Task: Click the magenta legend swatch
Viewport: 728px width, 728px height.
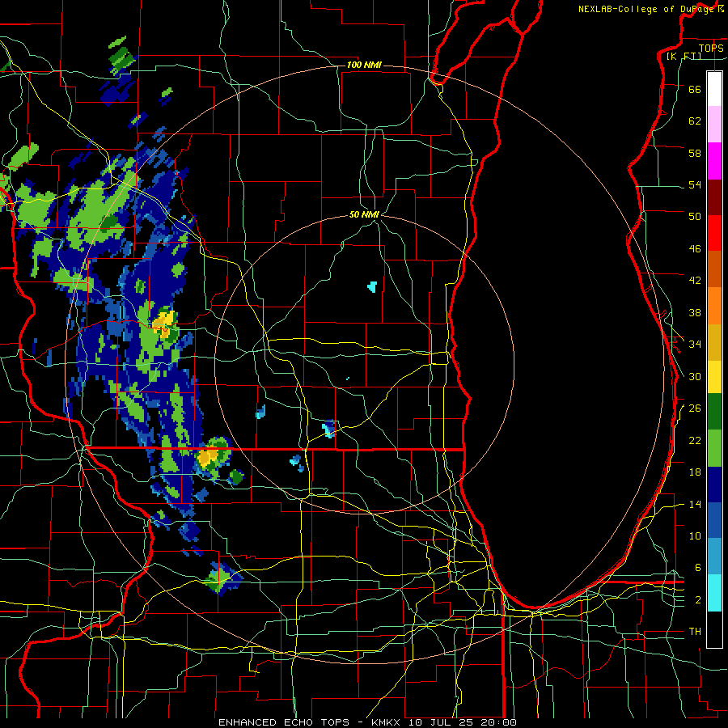Action: click(x=714, y=161)
